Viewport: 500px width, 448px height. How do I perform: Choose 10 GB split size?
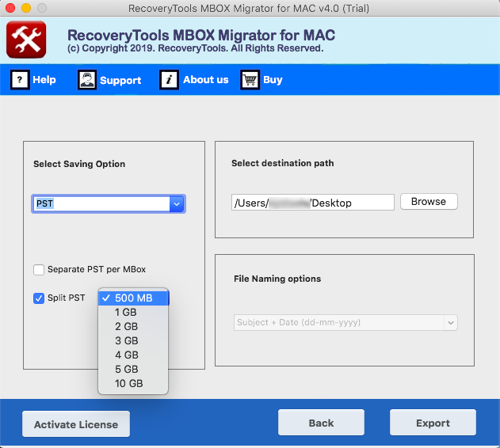tap(133, 384)
